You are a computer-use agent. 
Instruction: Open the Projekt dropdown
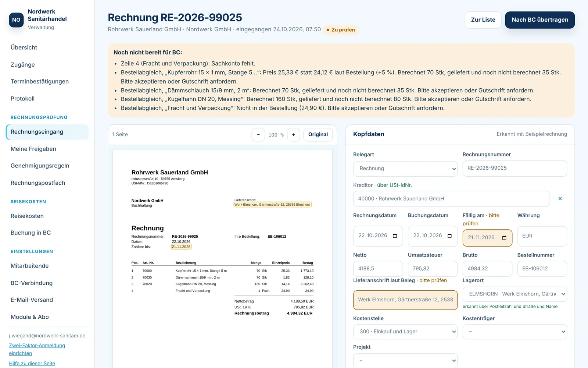(405, 361)
